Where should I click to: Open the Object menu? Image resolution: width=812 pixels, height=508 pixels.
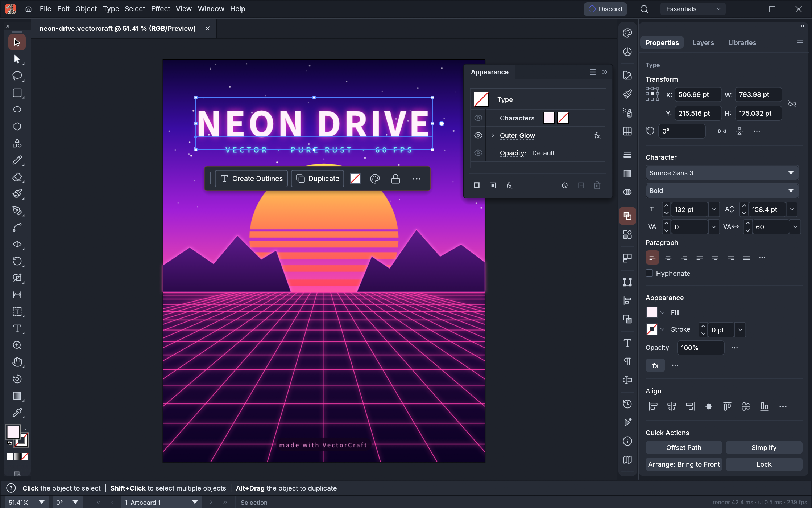click(x=86, y=9)
